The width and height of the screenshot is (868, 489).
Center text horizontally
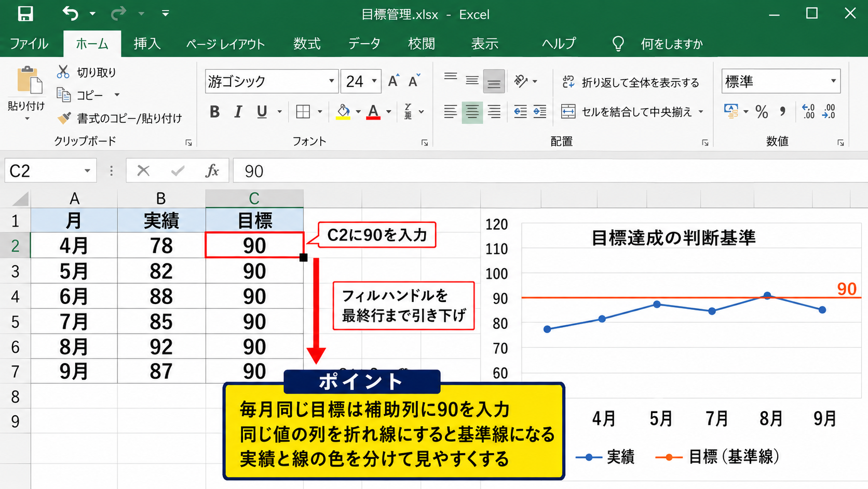tap(472, 112)
